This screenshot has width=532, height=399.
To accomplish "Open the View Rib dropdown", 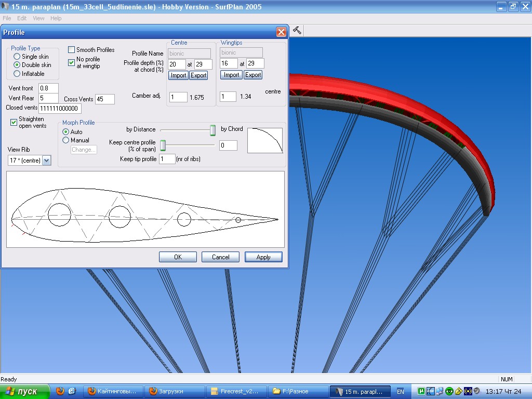I will (x=46, y=161).
